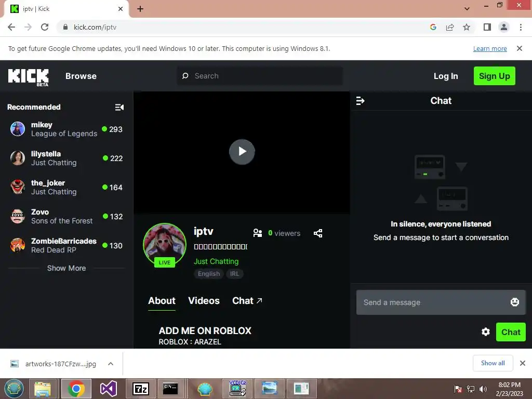Open ZombieBarricades' Red Dead RP channel
The width and height of the screenshot is (532, 399).
(66, 245)
